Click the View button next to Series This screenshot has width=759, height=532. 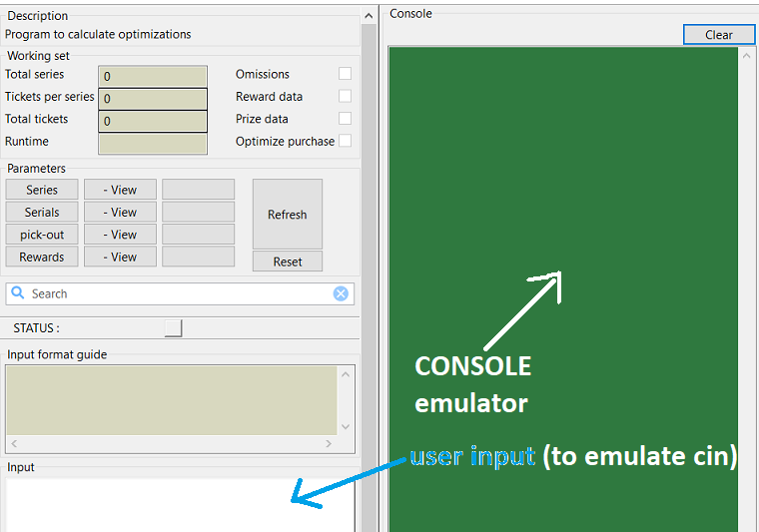point(120,190)
